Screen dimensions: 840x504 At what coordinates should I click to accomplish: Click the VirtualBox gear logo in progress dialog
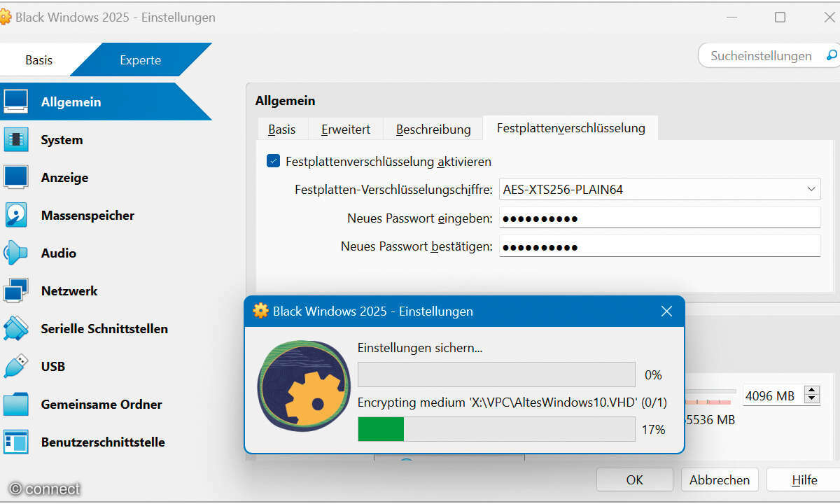[303, 385]
